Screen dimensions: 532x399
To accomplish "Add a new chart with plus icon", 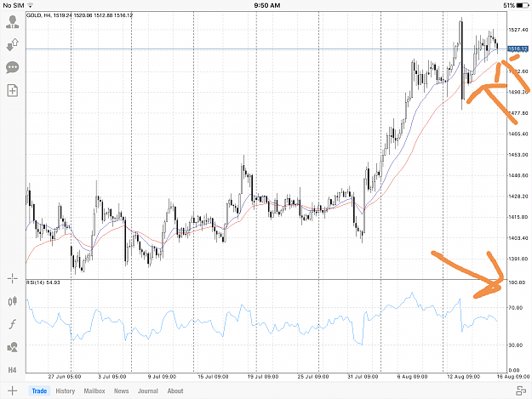I will tap(12, 390).
